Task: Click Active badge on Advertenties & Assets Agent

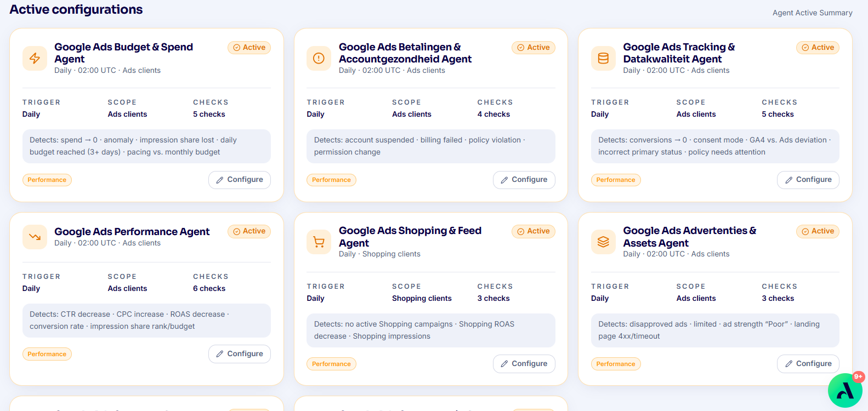Action: pos(818,231)
